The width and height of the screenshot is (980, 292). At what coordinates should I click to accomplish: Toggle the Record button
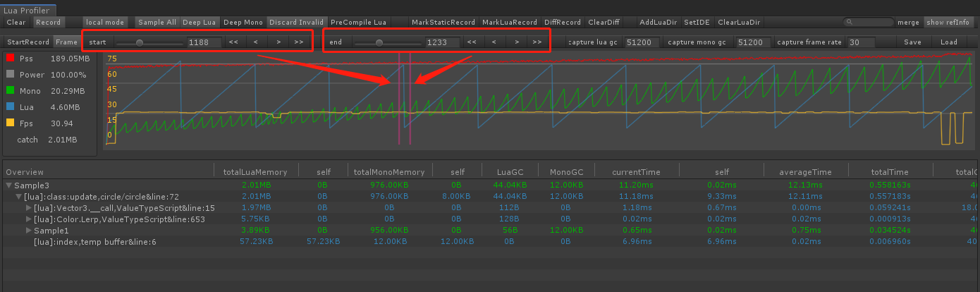click(48, 23)
